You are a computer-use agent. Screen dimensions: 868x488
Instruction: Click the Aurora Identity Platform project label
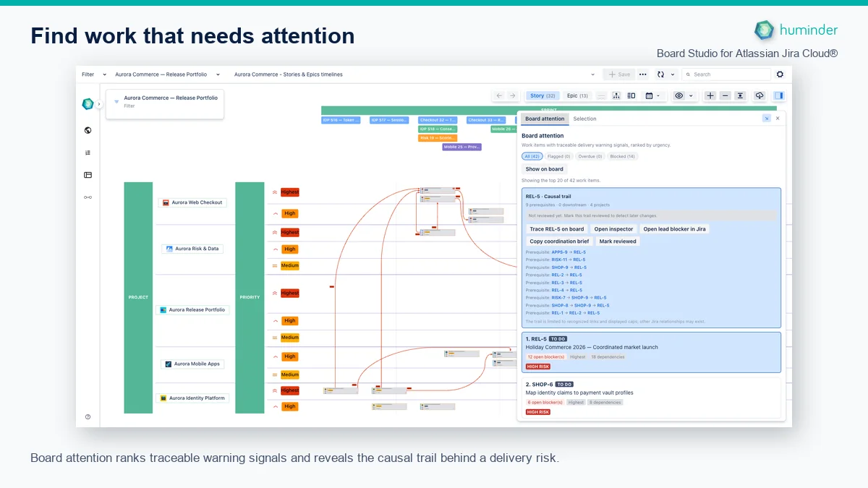point(192,398)
